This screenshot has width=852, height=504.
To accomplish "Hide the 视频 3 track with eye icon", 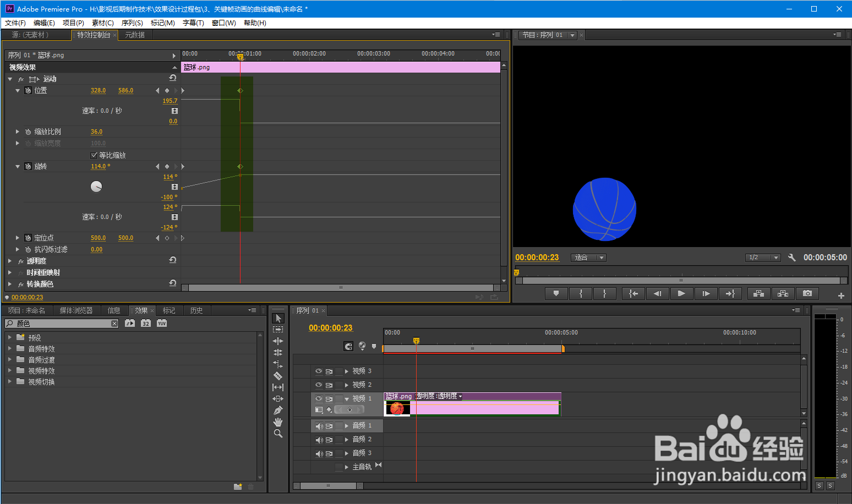I will 319,371.
